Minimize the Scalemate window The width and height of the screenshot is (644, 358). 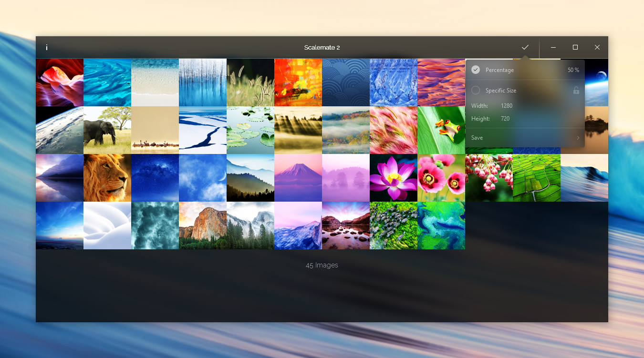coord(553,47)
